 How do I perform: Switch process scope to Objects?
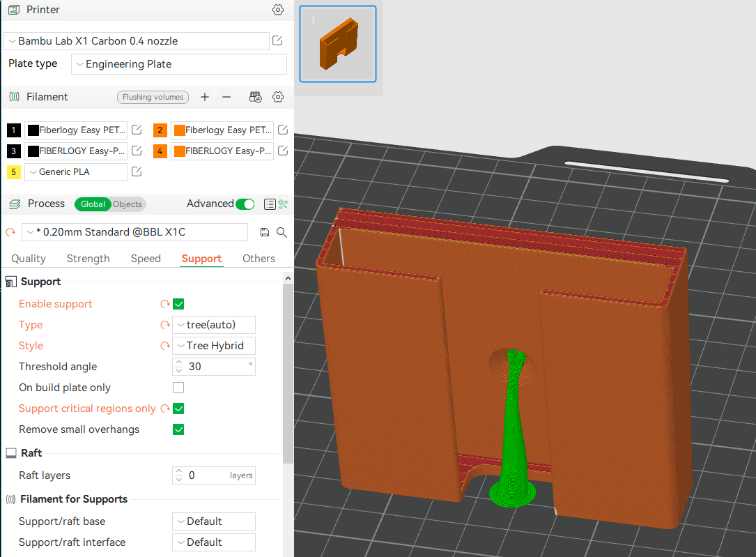tap(128, 204)
